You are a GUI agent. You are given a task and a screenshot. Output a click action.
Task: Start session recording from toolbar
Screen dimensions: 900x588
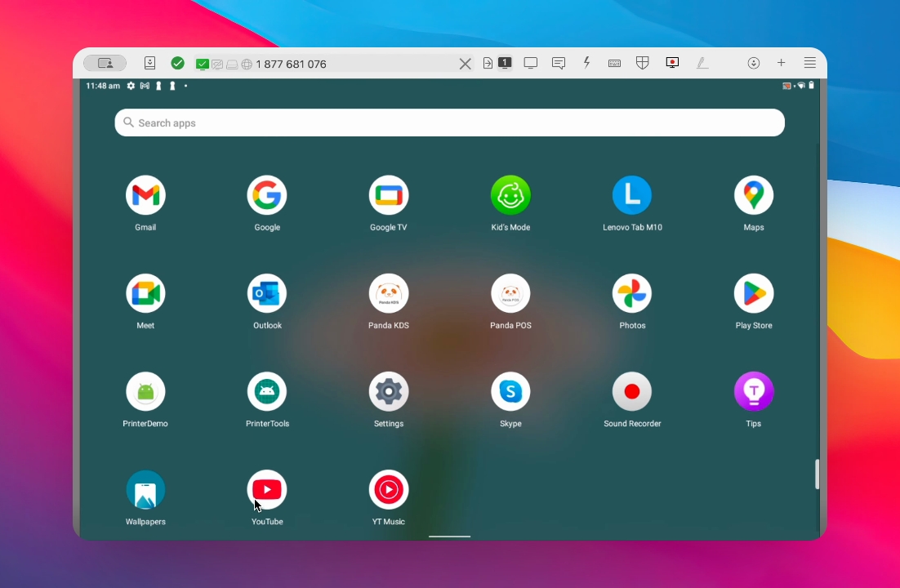pyautogui.click(x=672, y=63)
